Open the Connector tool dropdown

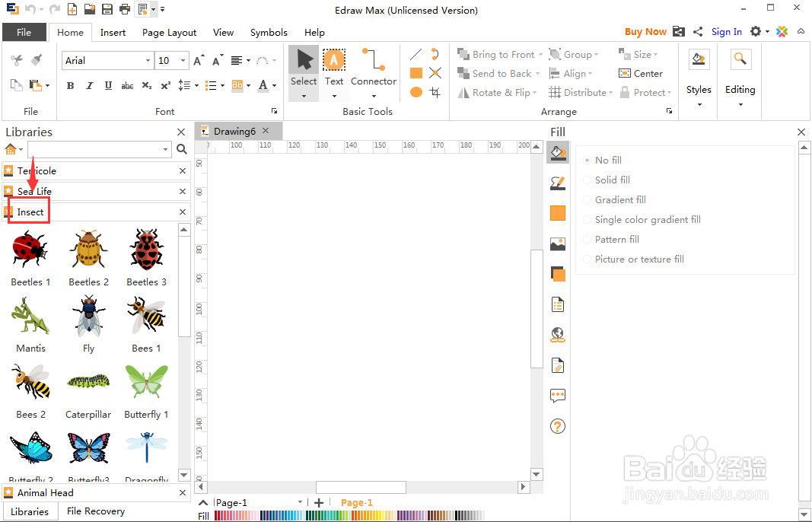374,96
